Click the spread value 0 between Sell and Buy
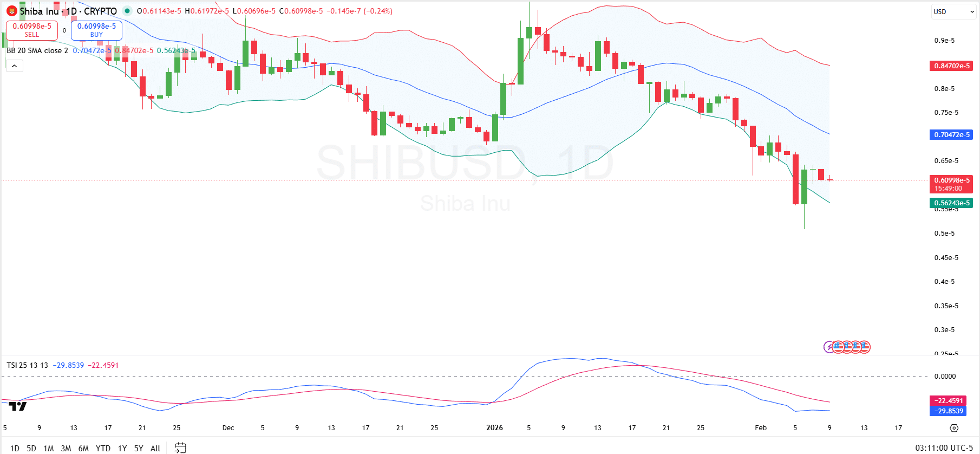Screen dimensions: 980x454 (64, 30)
